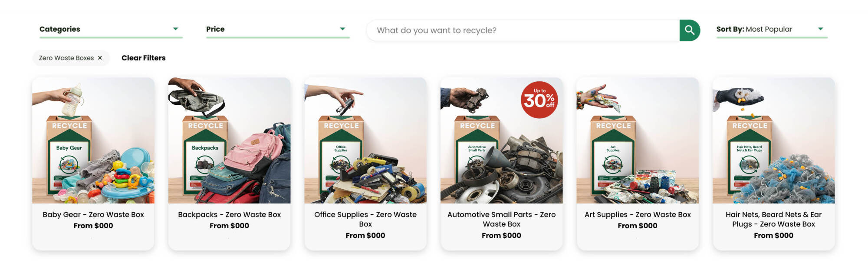Click Clear Filters
The height and width of the screenshot is (270, 868).
tap(144, 58)
